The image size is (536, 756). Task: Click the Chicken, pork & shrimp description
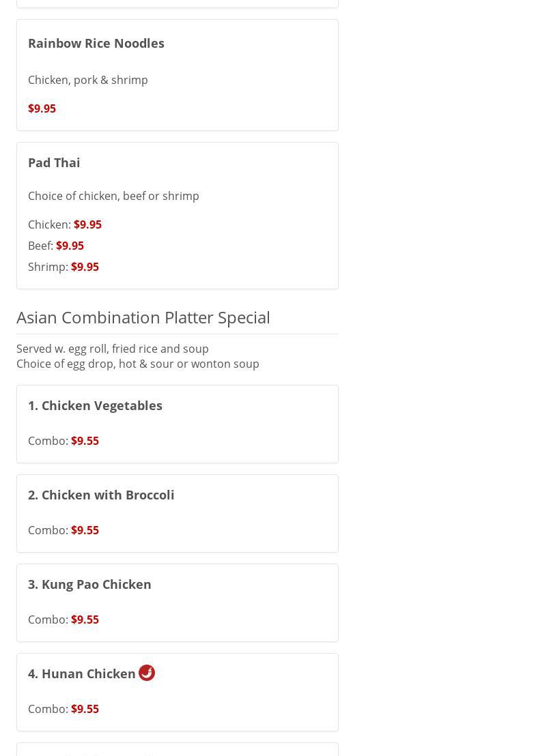coord(88,80)
